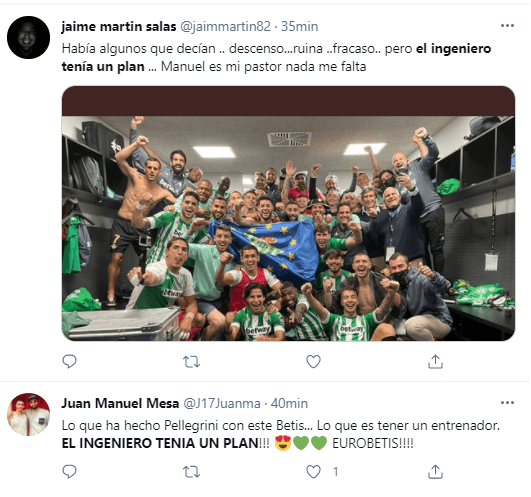Retweet Juan Manuel Mesa's tweet

click(191, 472)
